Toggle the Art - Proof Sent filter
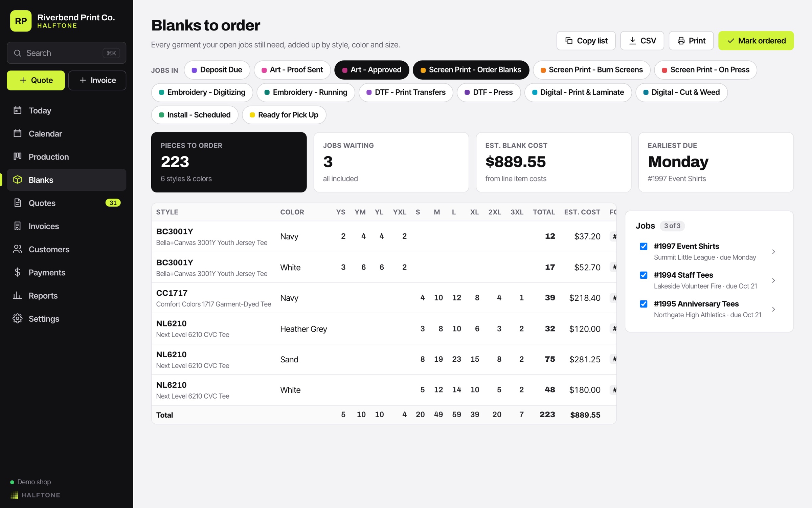This screenshot has height=508, width=812. click(x=292, y=70)
